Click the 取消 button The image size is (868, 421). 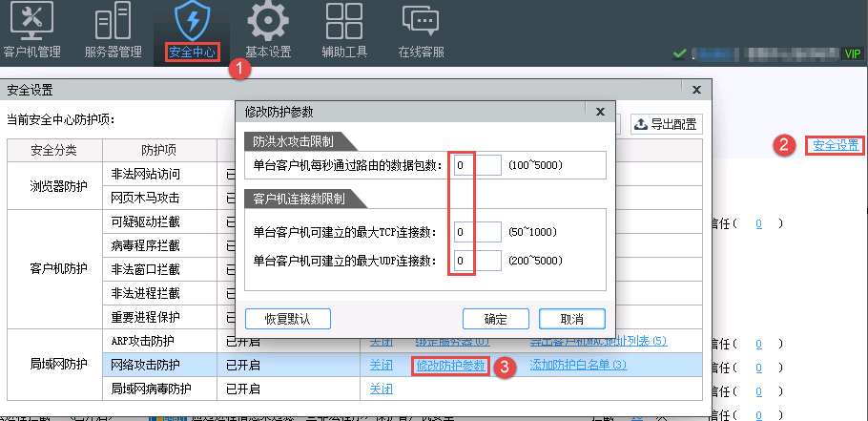tap(572, 318)
